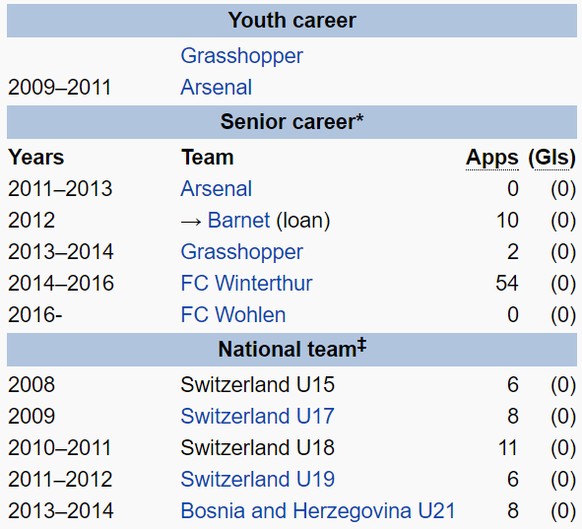Open the Grasshopper link in the 2013–2014 row
582x529 pixels.
pos(242,252)
